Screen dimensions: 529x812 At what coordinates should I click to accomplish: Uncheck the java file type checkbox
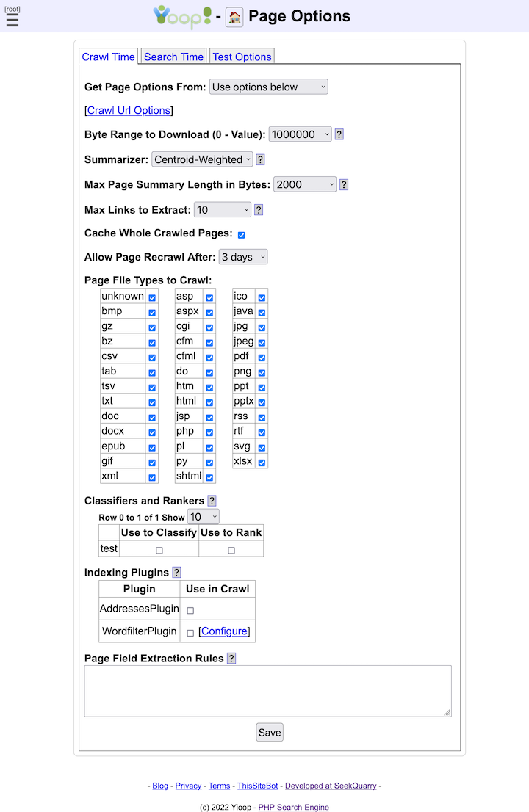point(262,313)
